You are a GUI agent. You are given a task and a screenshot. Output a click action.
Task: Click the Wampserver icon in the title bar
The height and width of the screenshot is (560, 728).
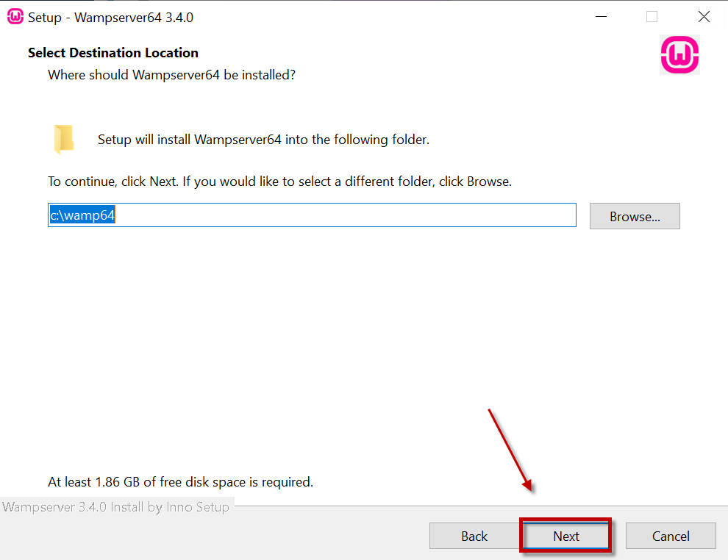[15, 17]
